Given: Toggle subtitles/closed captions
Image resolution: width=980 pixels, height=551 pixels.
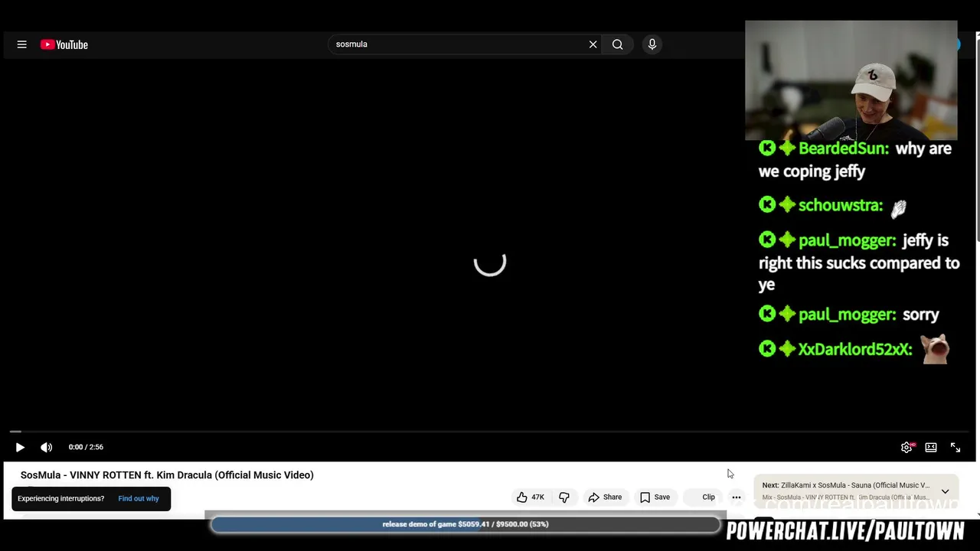Looking at the screenshot, I should pos(931,447).
